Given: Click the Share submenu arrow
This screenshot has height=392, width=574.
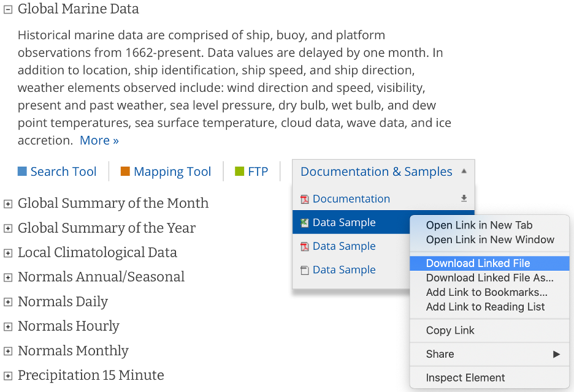Looking at the screenshot, I should [x=556, y=354].
